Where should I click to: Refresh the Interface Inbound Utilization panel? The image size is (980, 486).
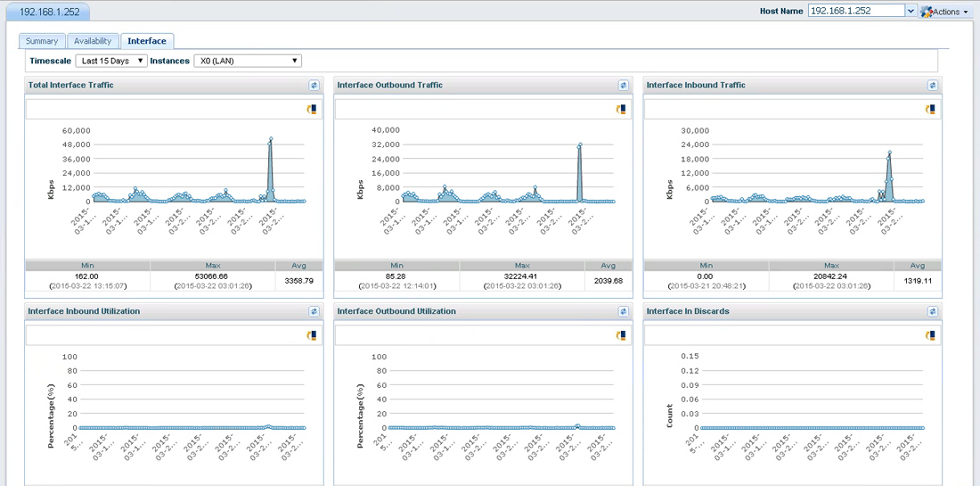click(x=314, y=312)
